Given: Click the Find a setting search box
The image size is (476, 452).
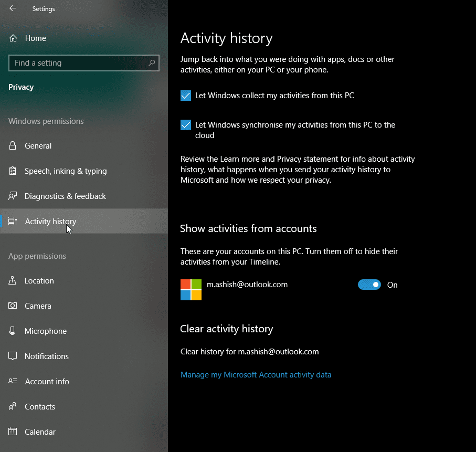Looking at the screenshot, I should coord(84,63).
